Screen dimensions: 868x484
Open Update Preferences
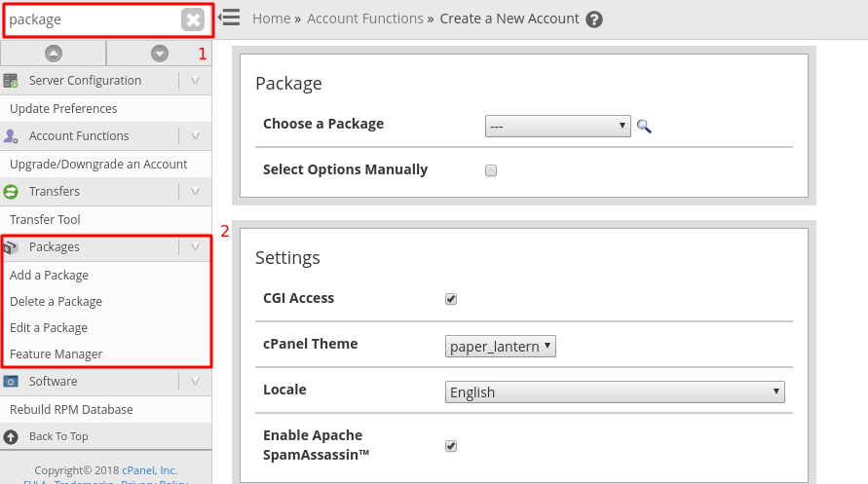click(63, 109)
